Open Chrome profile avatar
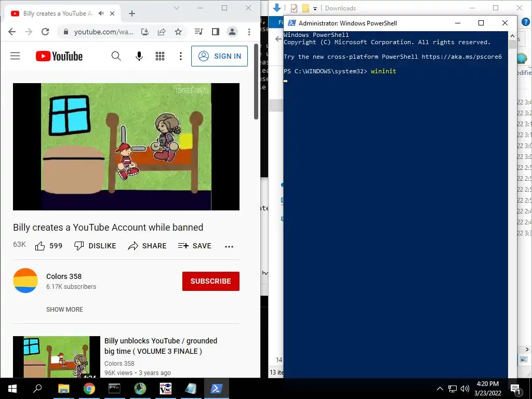The height and width of the screenshot is (399, 532). [x=232, y=32]
